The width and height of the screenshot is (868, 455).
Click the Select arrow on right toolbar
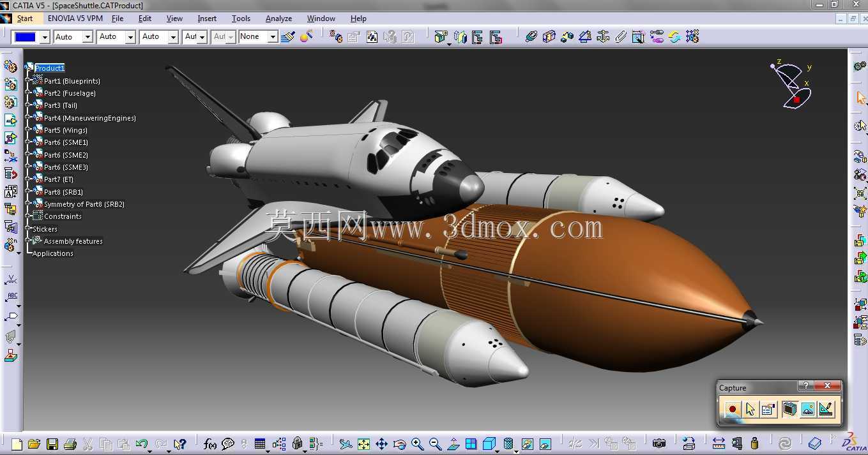pyautogui.click(x=860, y=98)
